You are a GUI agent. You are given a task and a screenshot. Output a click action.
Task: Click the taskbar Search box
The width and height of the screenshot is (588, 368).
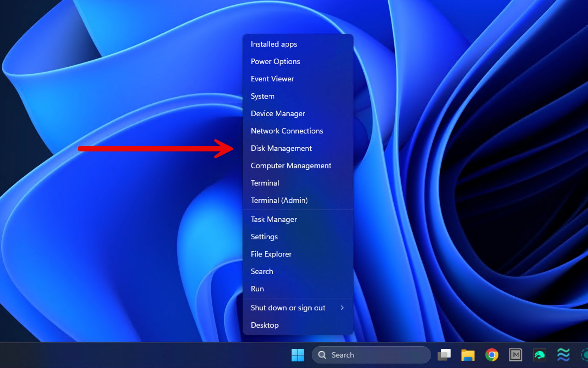coord(371,355)
